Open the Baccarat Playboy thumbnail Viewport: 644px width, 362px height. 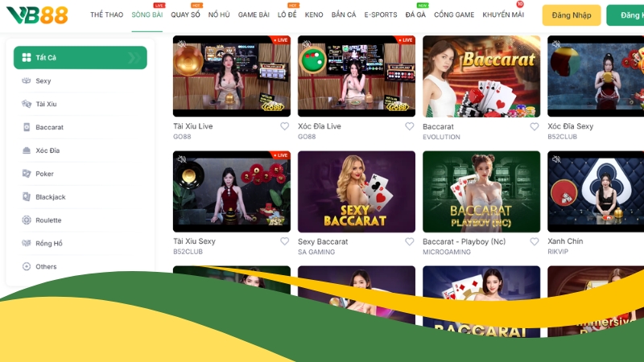tap(481, 191)
